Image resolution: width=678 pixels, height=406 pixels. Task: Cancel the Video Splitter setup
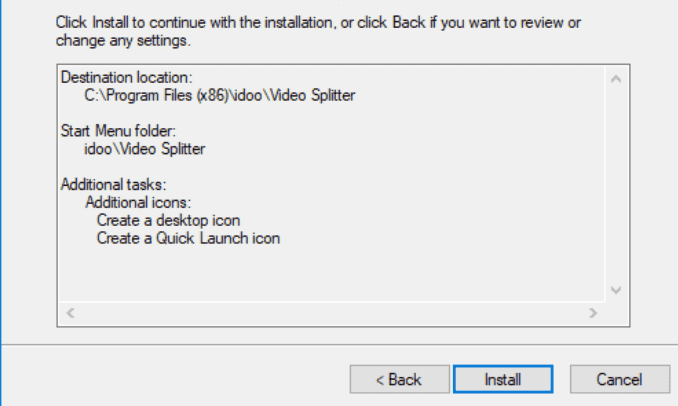pyautogui.click(x=620, y=379)
